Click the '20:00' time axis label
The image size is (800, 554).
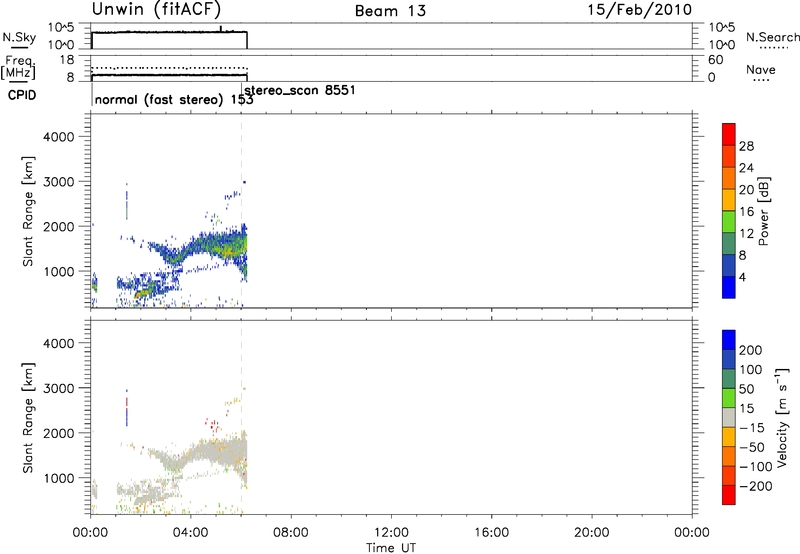[x=592, y=533]
